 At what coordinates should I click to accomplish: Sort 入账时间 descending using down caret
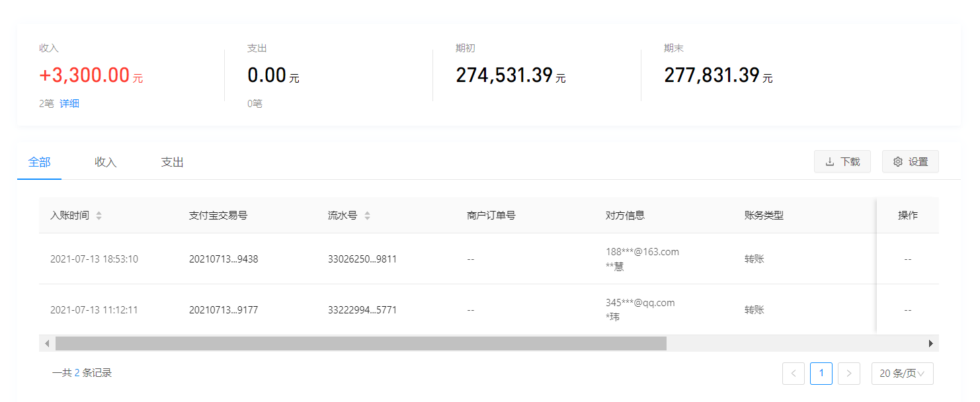99,218
